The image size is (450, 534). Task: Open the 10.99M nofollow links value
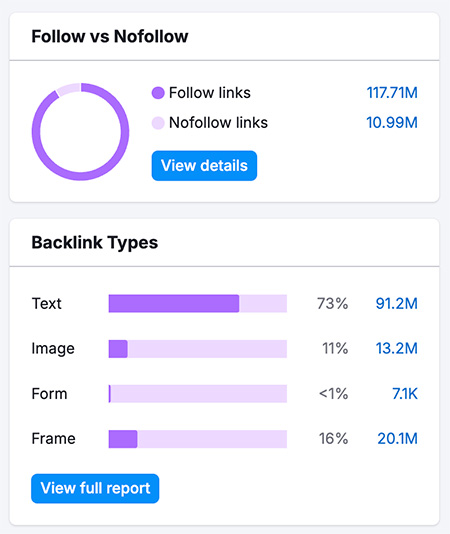(x=392, y=123)
